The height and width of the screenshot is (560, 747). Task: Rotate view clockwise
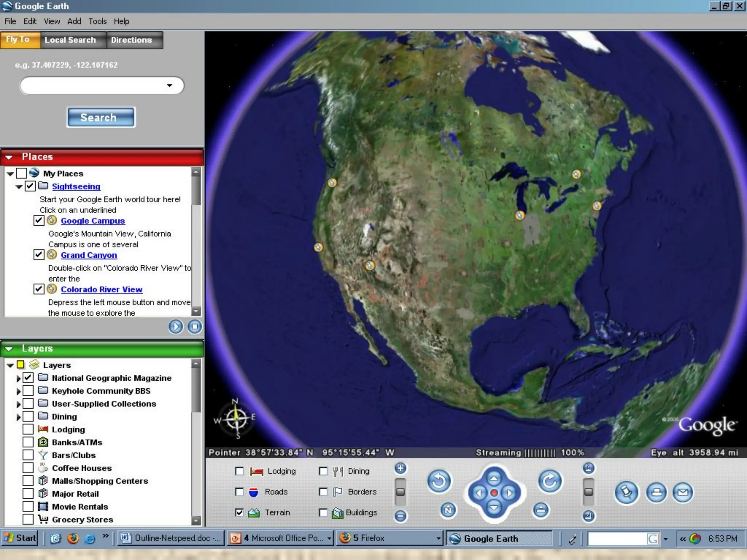point(550,481)
